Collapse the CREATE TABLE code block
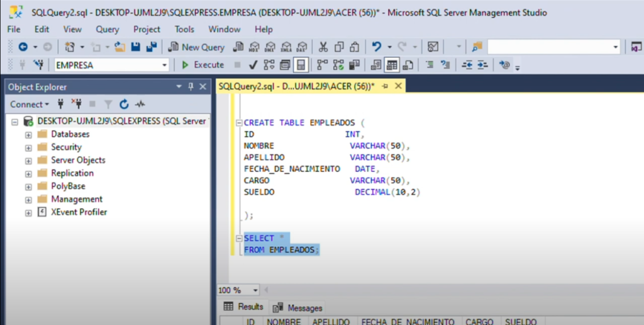The height and width of the screenshot is (325, 644). point(240,123)
